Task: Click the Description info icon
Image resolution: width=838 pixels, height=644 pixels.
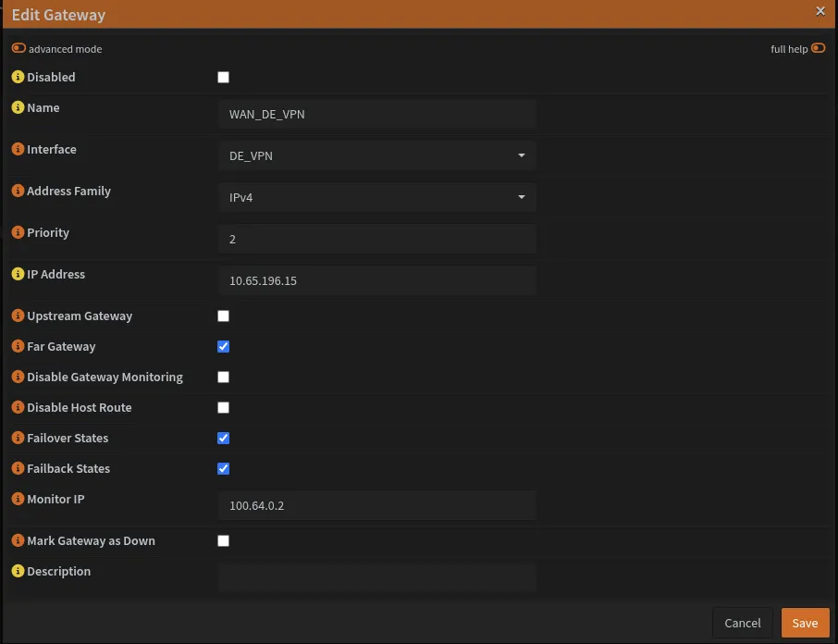Action: click(18, 571)
